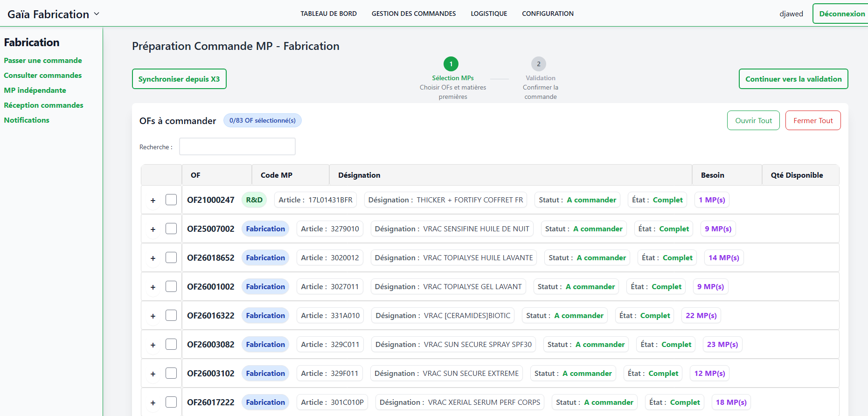This screenshot has width=868, height=416.
Task: Click État Complet tag on OF26017222
Action: point(674,402)
